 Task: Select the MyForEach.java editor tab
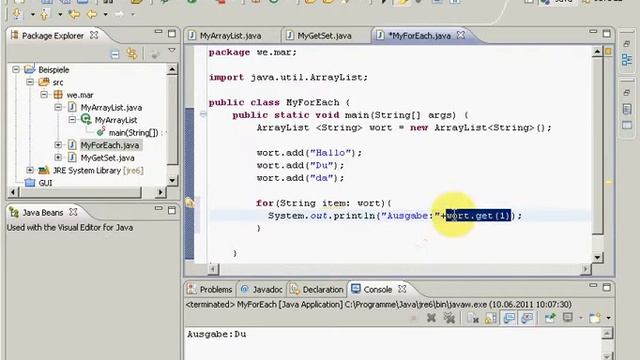coord(419,36)
